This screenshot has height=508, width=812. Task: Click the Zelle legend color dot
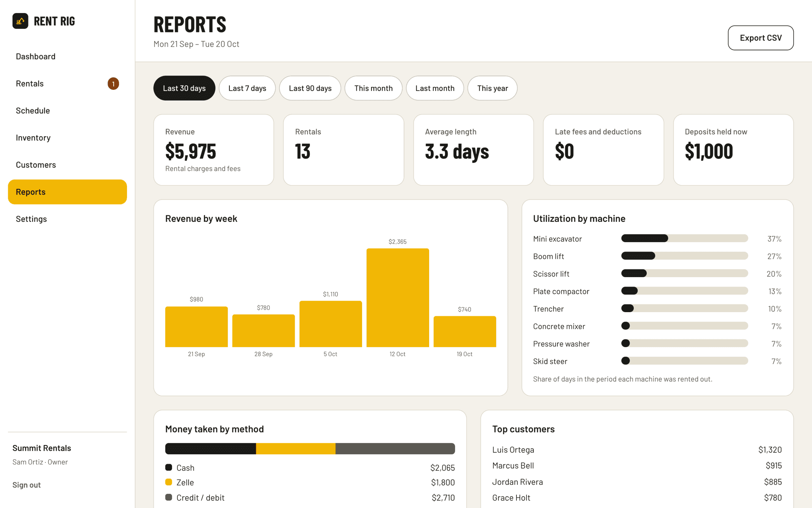[x=169, y=482]
